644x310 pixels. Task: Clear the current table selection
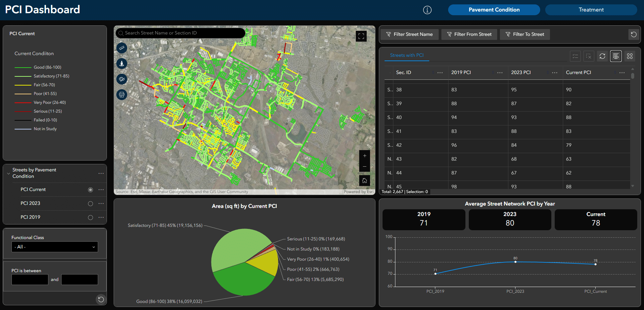coord(589,56)
